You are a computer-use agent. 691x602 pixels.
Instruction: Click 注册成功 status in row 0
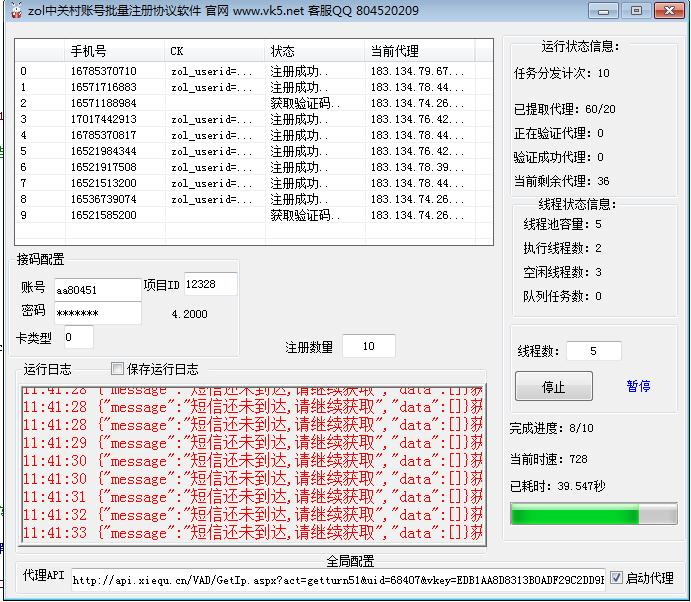299,71
